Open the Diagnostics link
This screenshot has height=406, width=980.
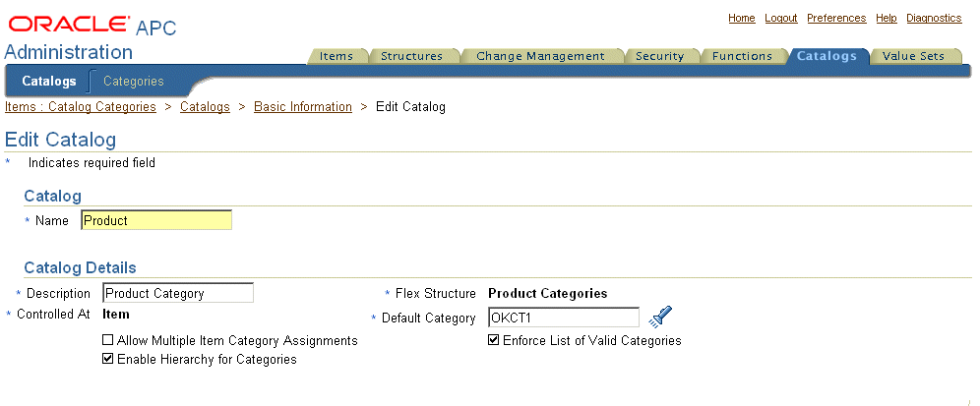point(935,18)
